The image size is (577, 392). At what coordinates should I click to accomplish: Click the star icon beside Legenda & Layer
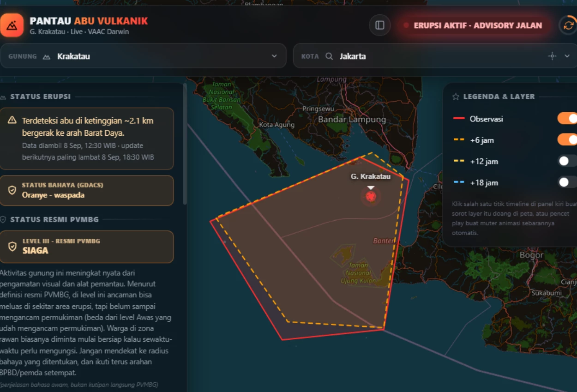(456, 97)
